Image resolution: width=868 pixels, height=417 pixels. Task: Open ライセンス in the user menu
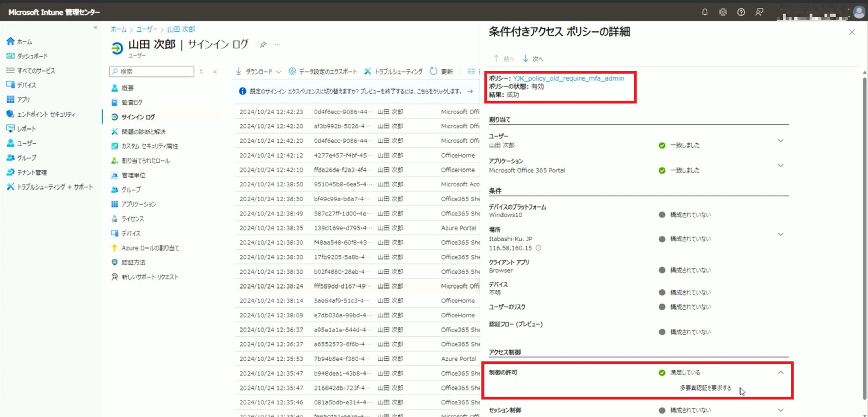click(127, 219)
